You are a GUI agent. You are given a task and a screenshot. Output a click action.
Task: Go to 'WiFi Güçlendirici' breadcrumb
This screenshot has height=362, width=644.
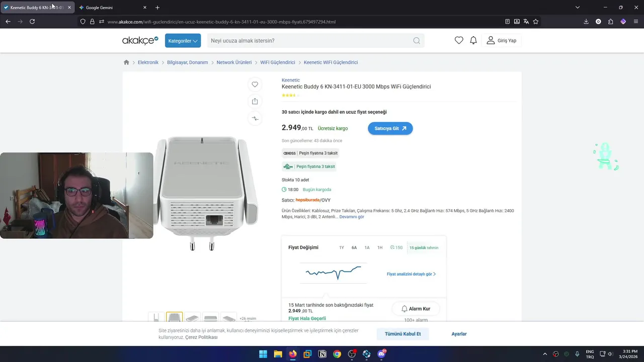point(278,62)
